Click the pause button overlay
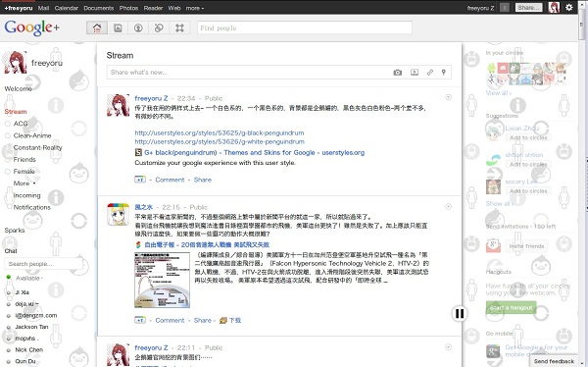The height and width of the screenshot is (367, 588). point(460,313)
